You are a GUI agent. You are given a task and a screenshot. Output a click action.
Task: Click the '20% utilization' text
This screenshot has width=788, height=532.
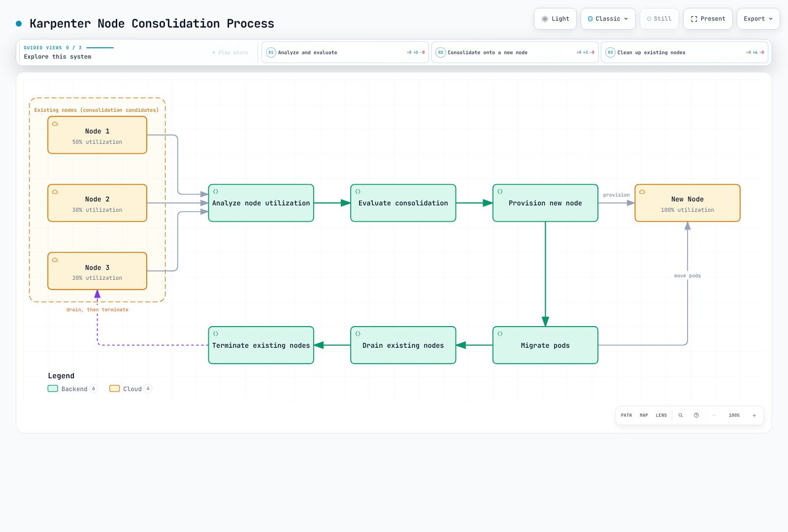pyautogui.click(x=98, y=278)
